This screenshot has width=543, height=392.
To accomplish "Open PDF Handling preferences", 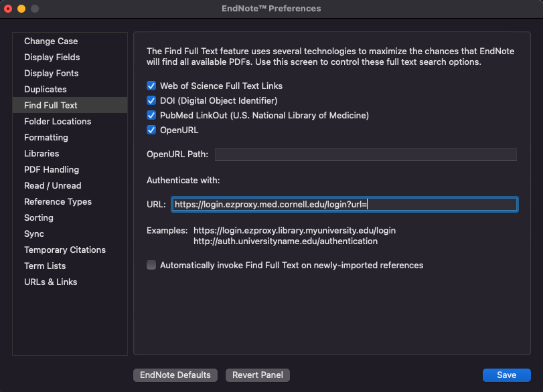I will [52, 170].
